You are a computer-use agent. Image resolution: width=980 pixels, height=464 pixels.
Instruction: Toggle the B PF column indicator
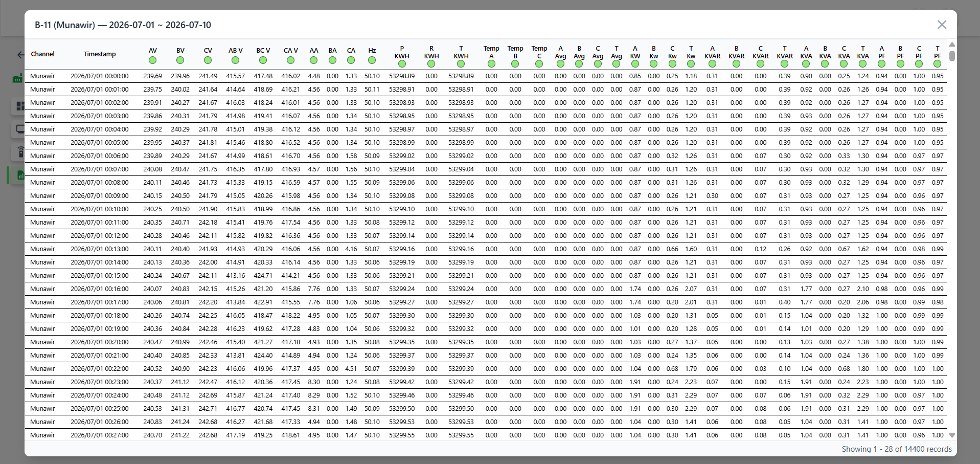(900, 64)
